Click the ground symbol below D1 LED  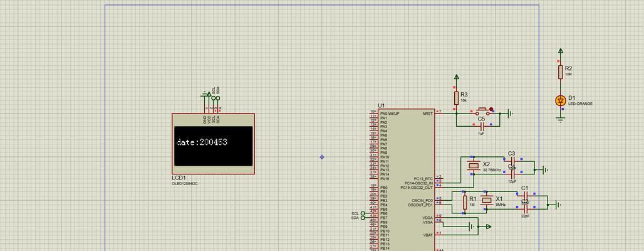coord(560,120)
